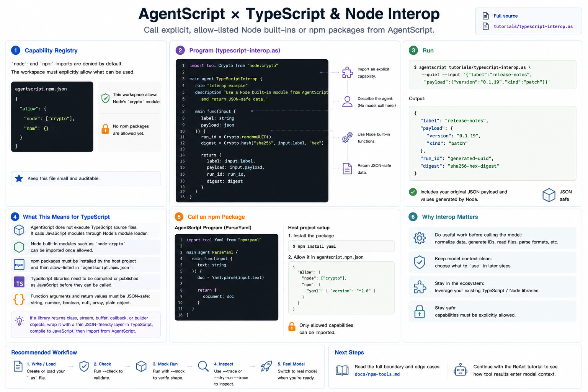Click the run_id = Crypto.randomUUID() line
588x392 pixels.
click(236, 137)
